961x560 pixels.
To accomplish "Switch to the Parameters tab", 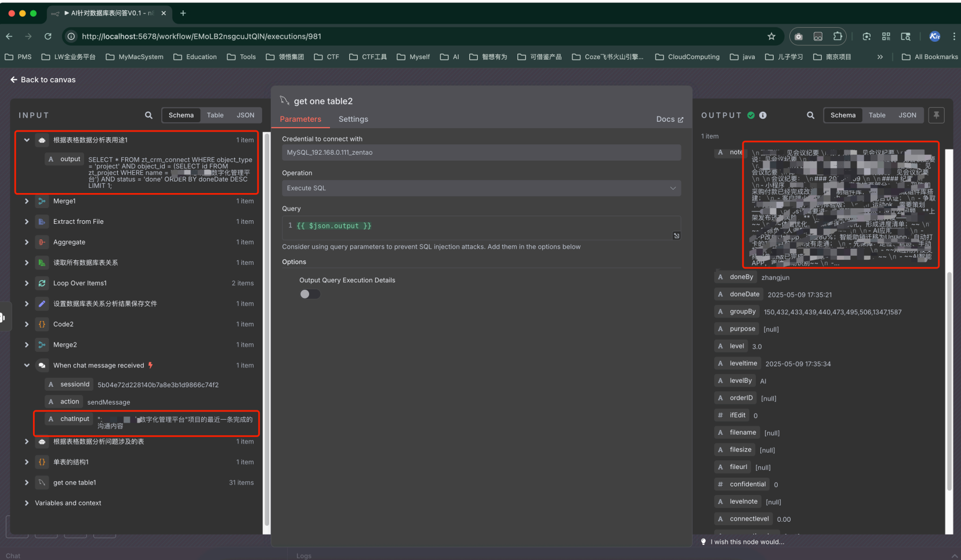I will coord(300,119).
